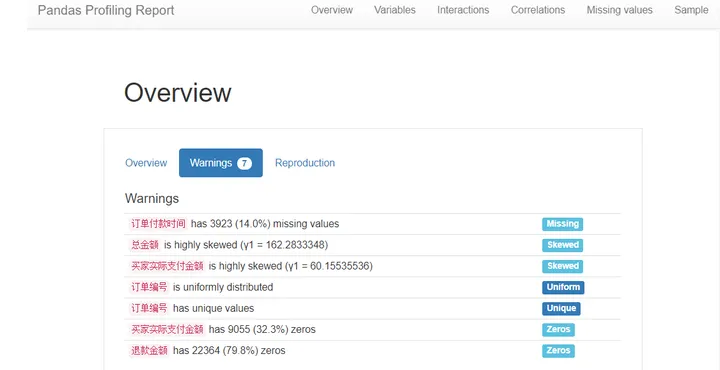Switch to the Overview sub-tab
The image size is (720, 370).
146,163
